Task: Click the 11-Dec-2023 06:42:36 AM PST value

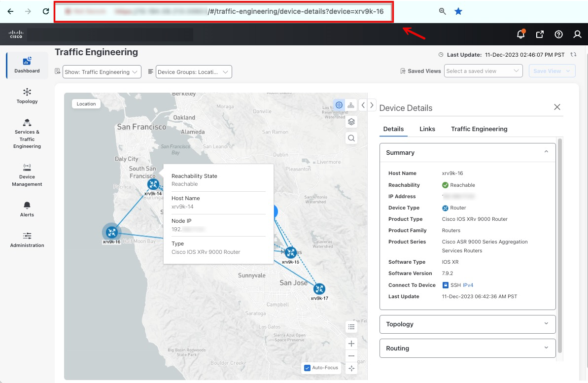Action: pyautogui.click(x=479, y=296)
